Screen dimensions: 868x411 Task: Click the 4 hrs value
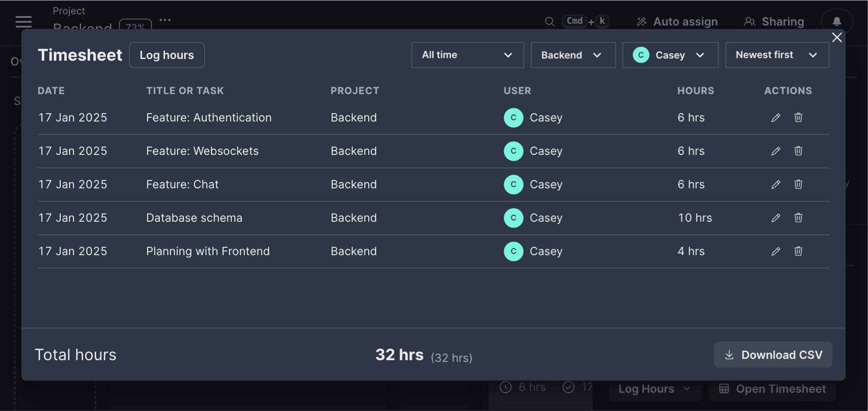(x=691, y=251)
